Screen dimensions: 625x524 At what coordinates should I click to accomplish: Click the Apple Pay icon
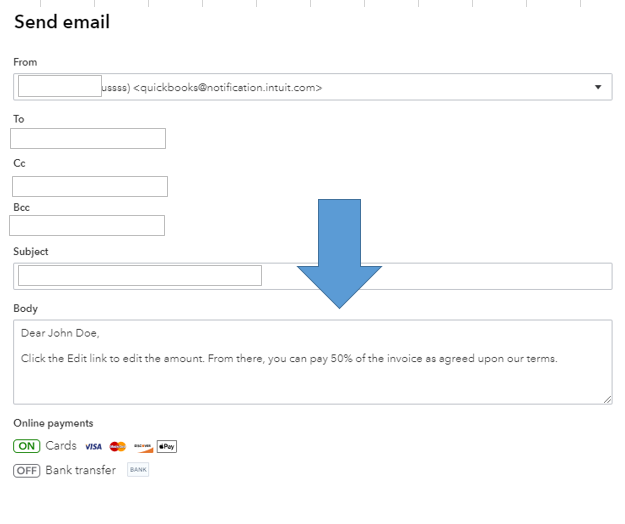click(x=167, y=447)
